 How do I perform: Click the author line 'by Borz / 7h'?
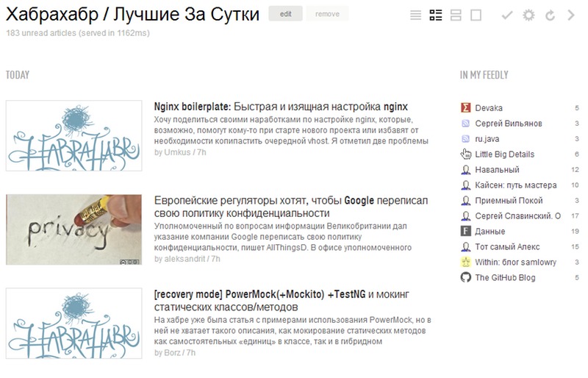[x=175, y=352]
